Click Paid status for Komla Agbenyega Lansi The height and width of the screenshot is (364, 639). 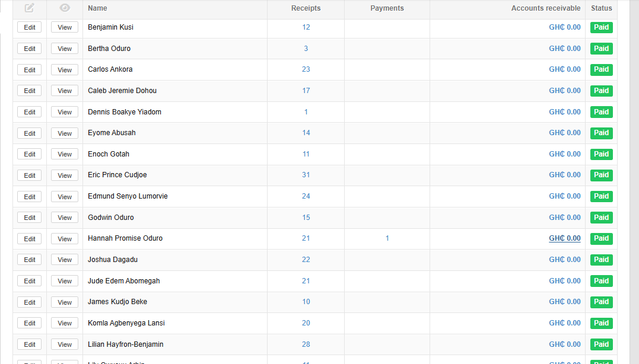(602, 323)
